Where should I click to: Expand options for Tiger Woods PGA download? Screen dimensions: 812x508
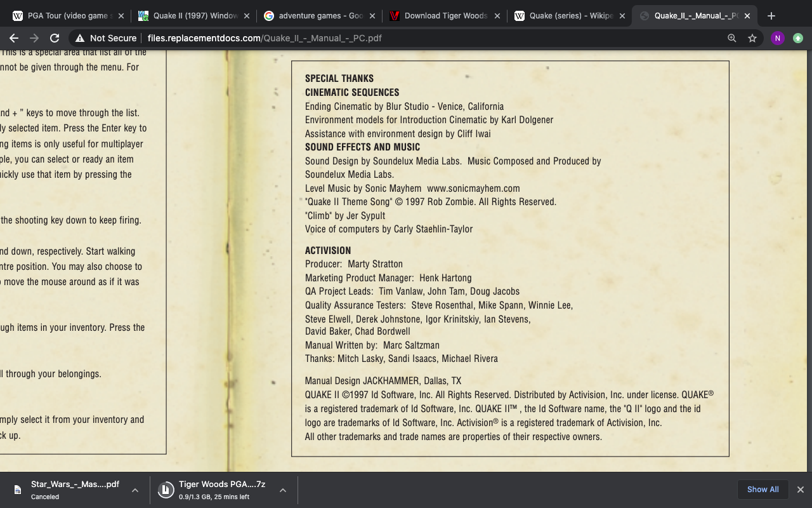(283, 490)
